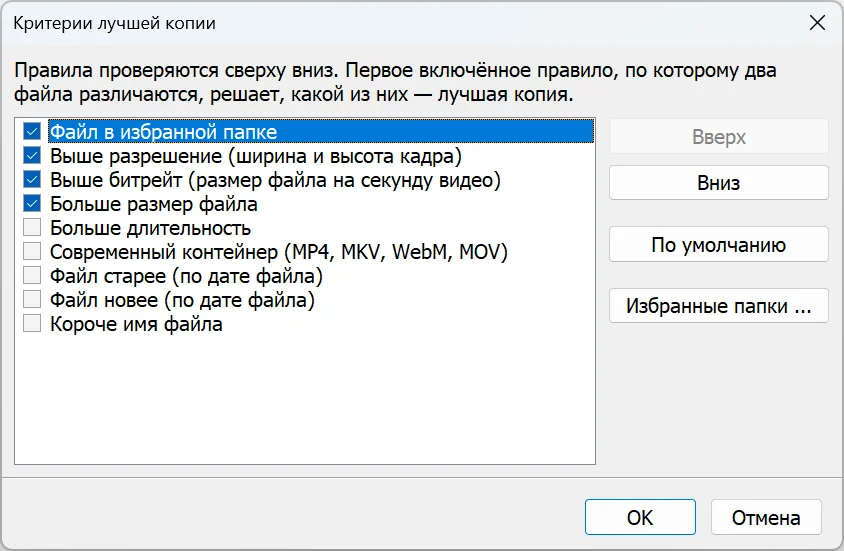844x551 pixels.
Task: Disable the 'Выше битрейт' rule checkbox
Action: click(32, 179)
